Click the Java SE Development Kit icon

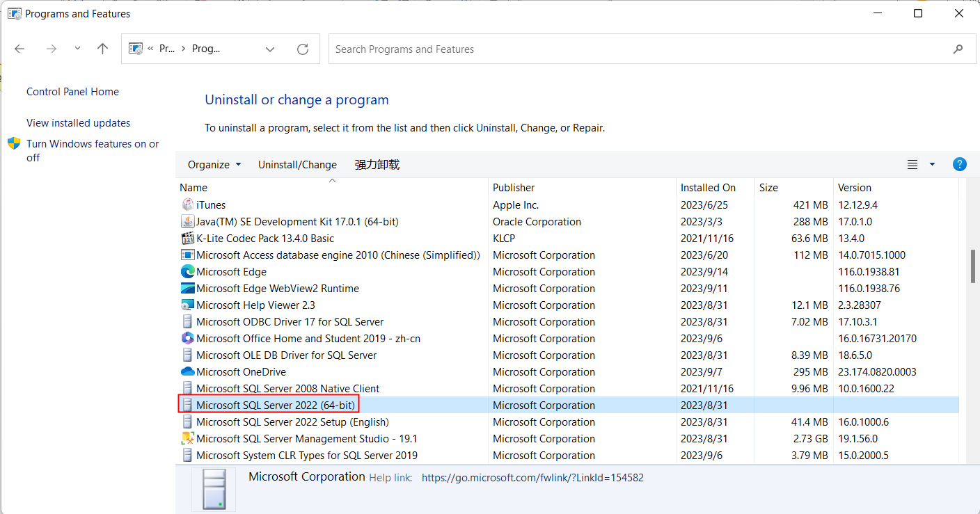(187, 222)
